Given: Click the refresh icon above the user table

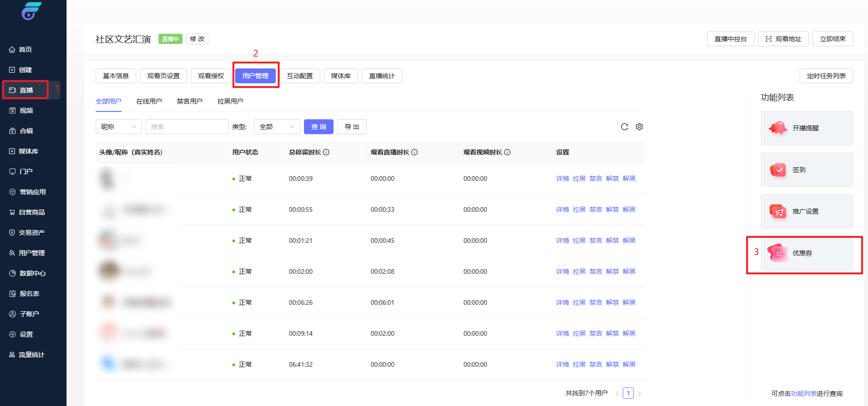Looking at the screenshot, I should coord(624,127).
